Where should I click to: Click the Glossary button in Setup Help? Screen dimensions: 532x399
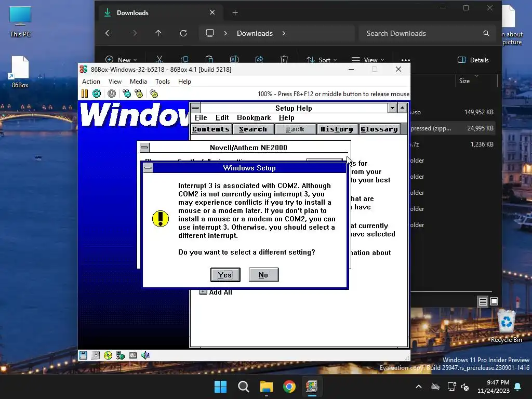[x=379, y=129]
